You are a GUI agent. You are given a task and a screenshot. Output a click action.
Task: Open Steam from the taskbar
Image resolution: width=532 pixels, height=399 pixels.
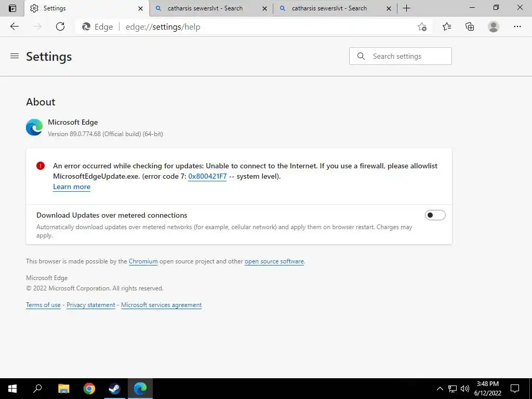point(114,389)
